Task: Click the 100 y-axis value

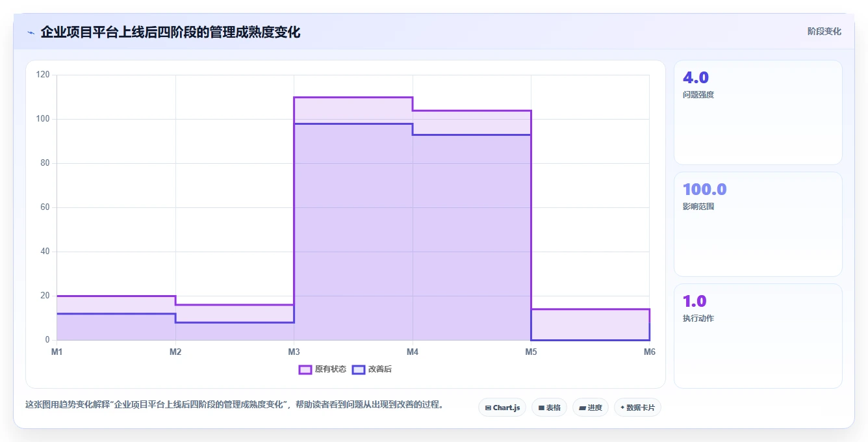Action: click(x=43, y=119)
